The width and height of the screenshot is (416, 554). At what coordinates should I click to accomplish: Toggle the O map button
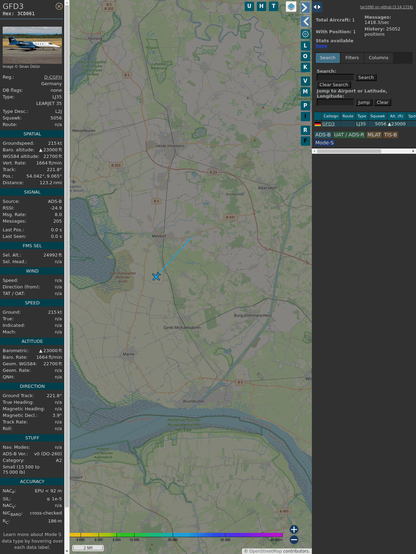(305, 56)
